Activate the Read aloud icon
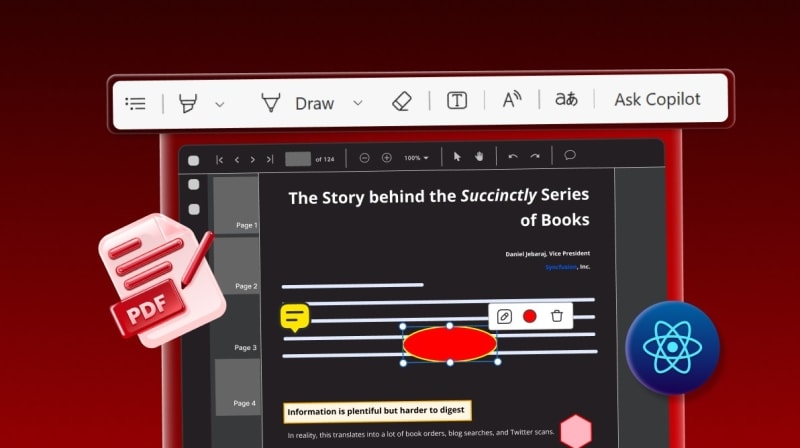 click(x=512, y=100)
